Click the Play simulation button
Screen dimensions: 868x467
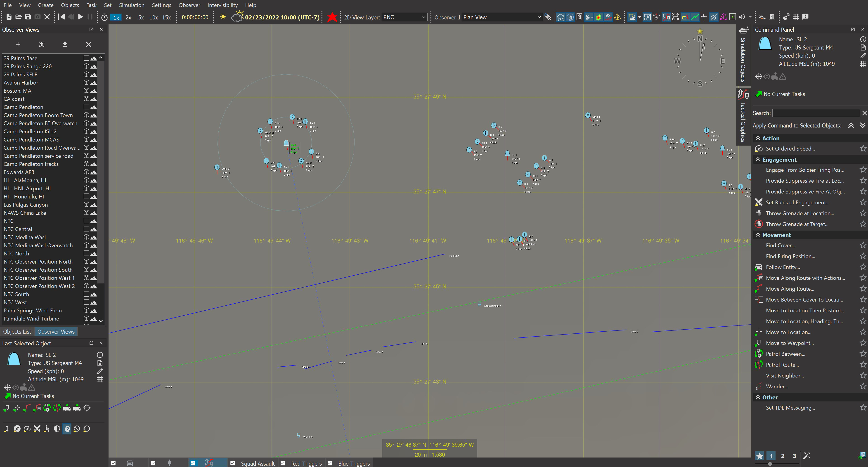pyautogui.click(x=80, y=17)
